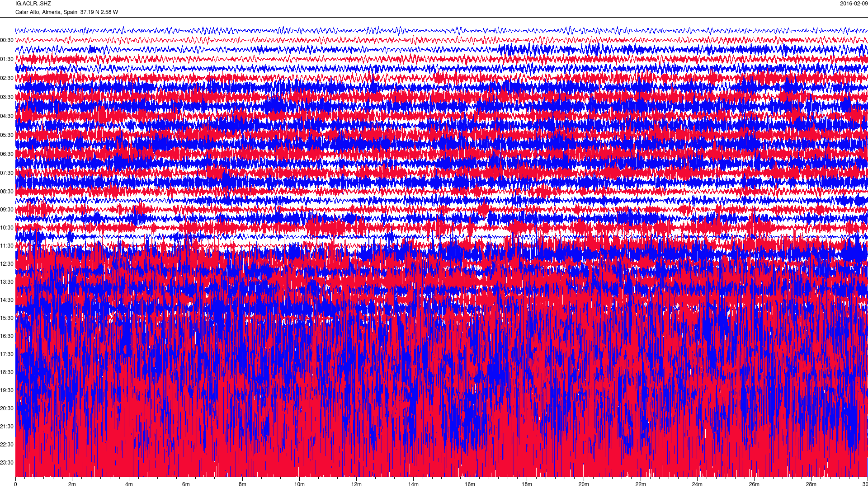Click the location text Calar Alto, Almeria, Spain
Viewport: 868px width, 488px height.
[x=46, y=12]
